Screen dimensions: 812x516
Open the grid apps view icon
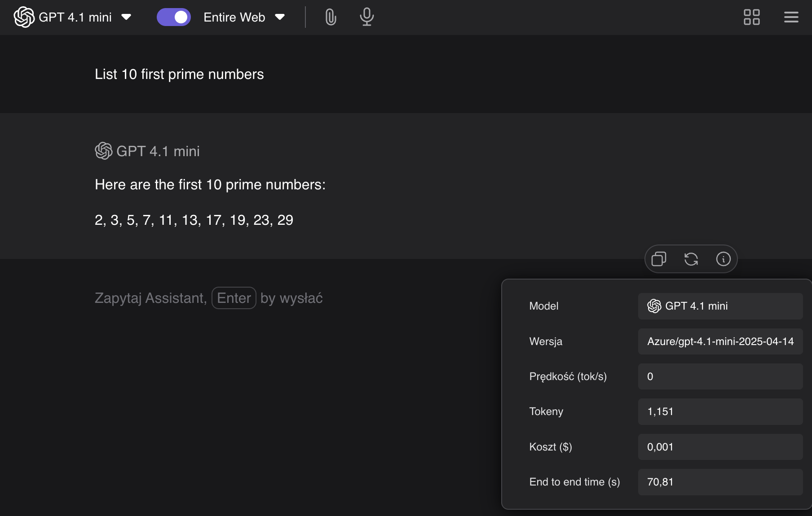(x=751, y=17)
